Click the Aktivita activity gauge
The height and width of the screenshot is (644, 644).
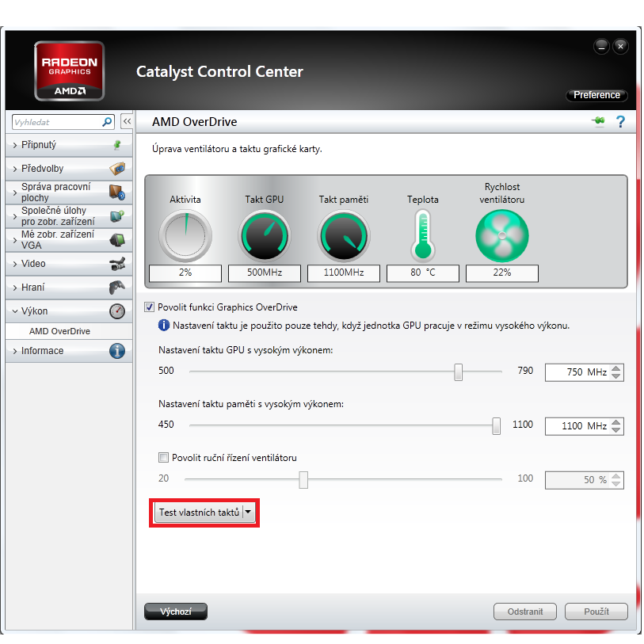tap(185, 236)
